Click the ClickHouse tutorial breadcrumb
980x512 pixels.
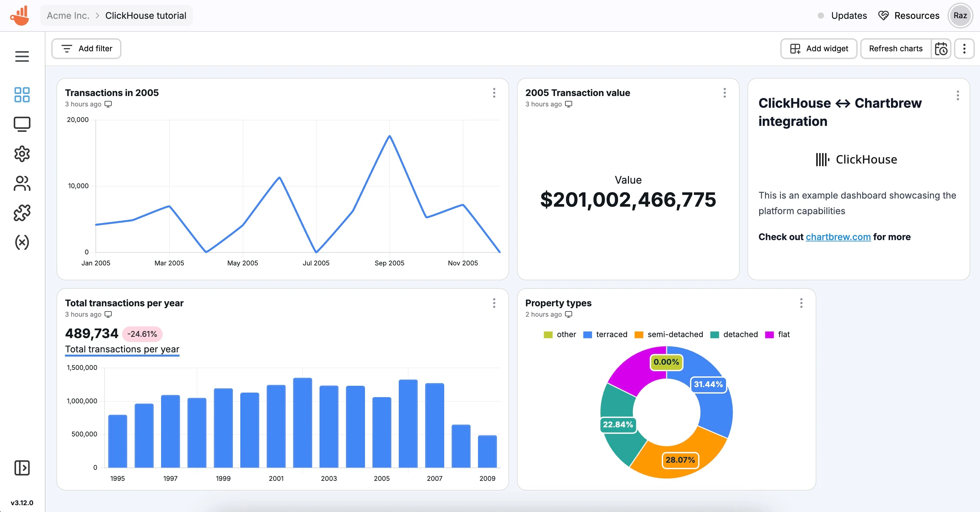click(x=146, y=16)
